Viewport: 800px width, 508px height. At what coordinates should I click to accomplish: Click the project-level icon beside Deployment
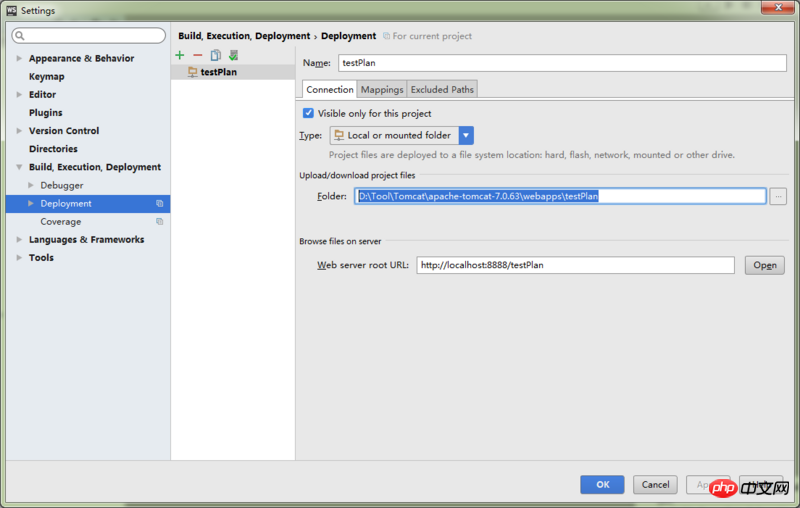[159, 204]
